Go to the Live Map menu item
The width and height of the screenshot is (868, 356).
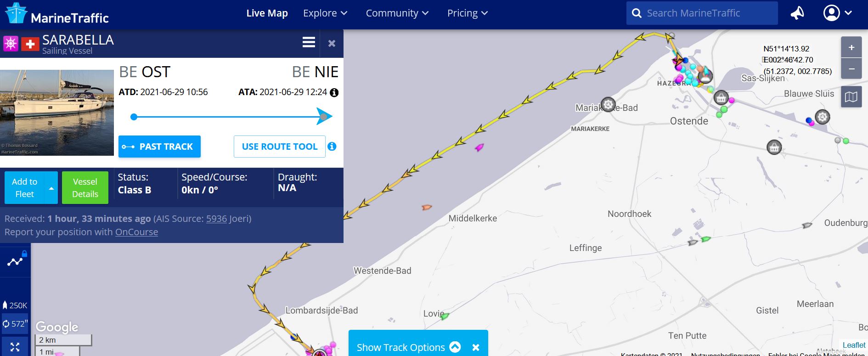click(267, 13)
